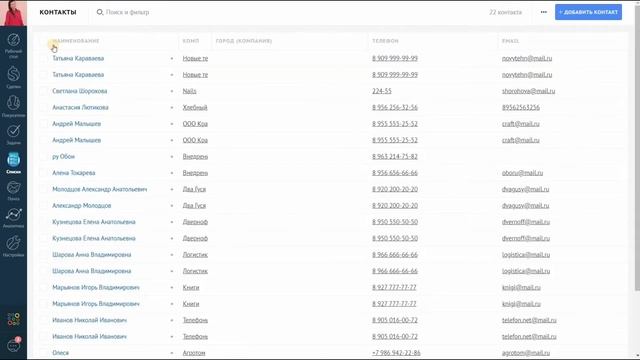Viewport: 640px width, 360px height.
Task: Open the Агротом company link
Action: pos(194,353)
